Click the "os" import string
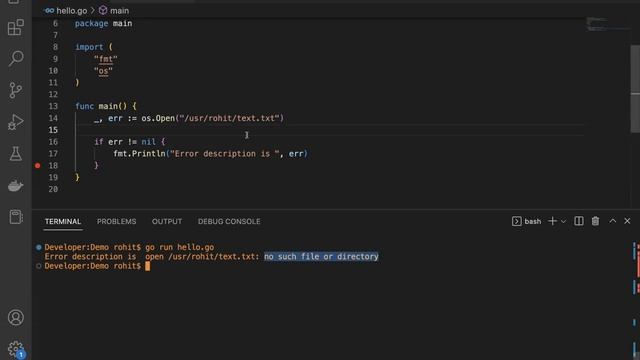Image resolution: width=640 pixels, height=360 pixels. tap(103, 71)
